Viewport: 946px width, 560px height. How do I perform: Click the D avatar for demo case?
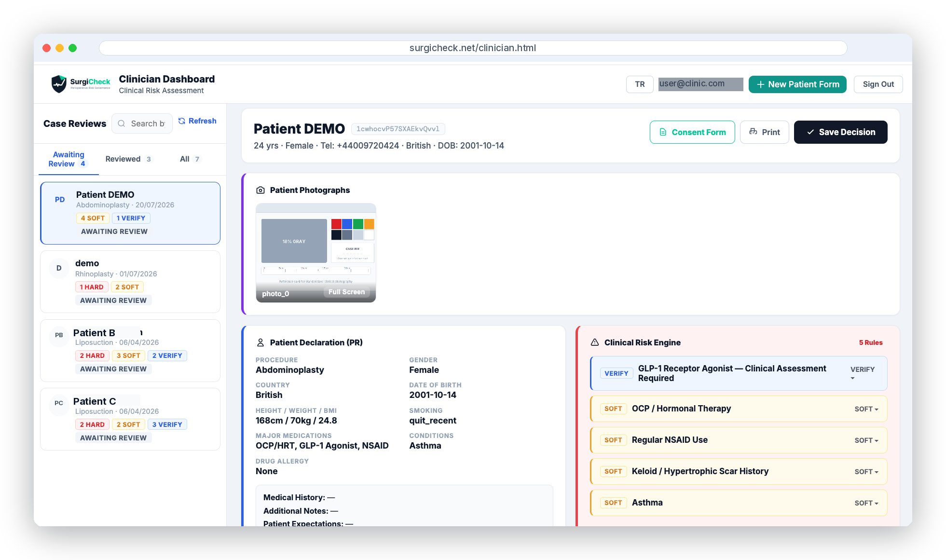pos(59,268)
